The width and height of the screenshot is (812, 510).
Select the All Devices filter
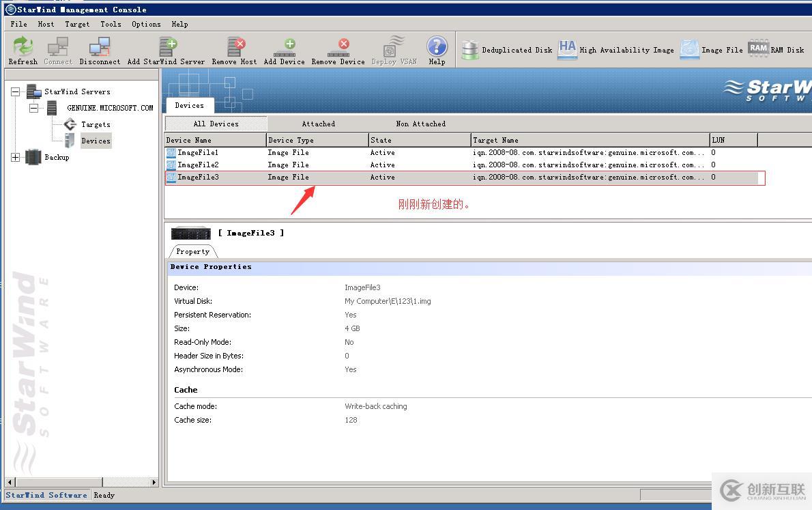tap(216, 124)
